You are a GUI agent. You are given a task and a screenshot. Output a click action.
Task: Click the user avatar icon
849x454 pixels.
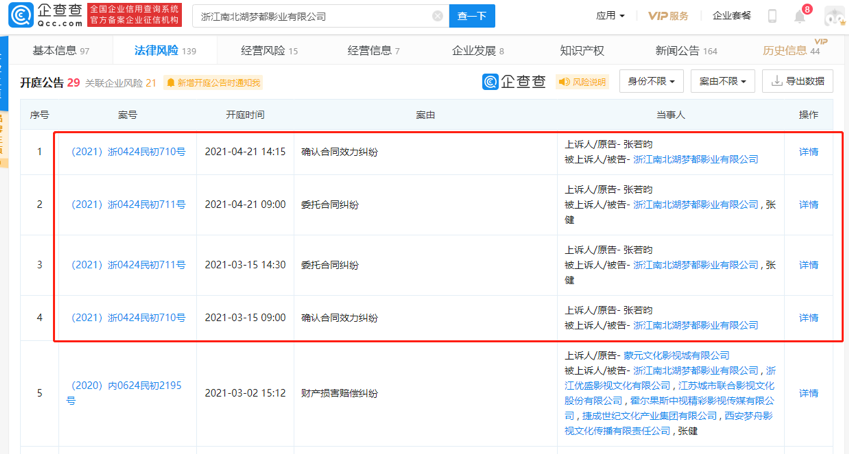[831, 17]
